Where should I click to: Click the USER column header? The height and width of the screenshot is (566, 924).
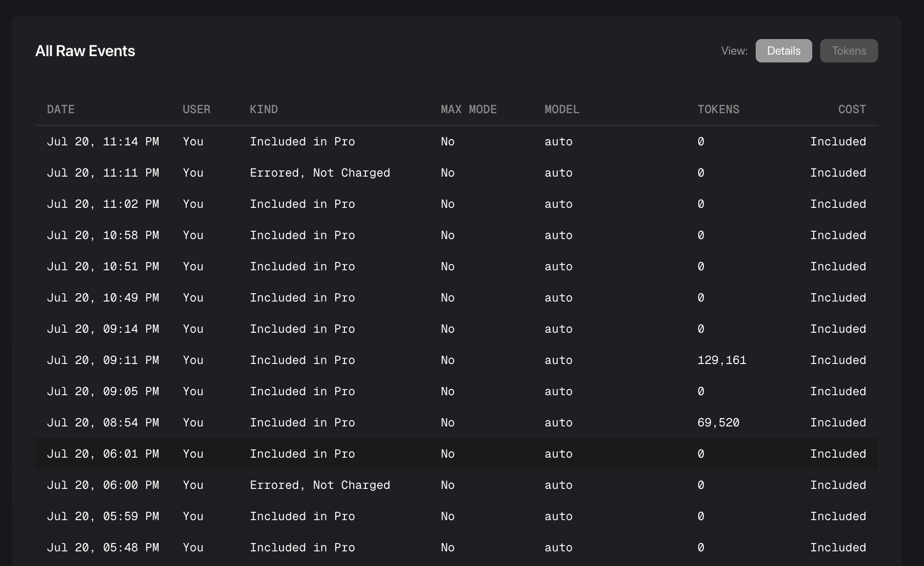point(197,109)
